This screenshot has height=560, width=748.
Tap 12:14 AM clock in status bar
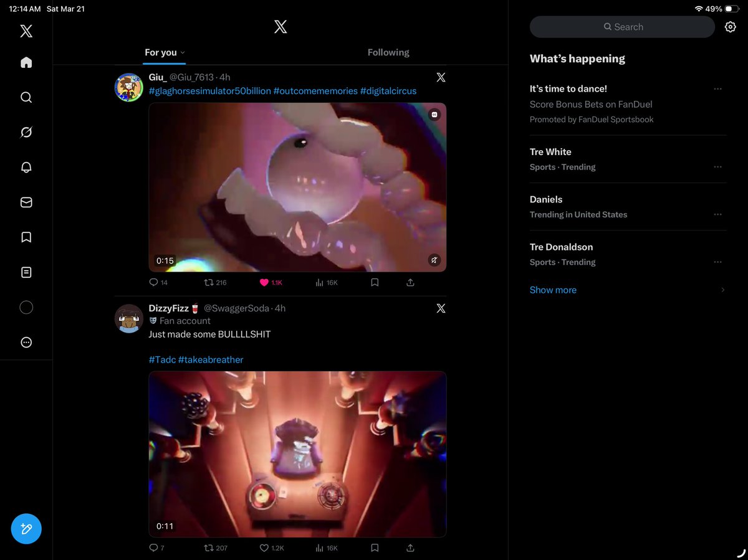coord(25,9)
